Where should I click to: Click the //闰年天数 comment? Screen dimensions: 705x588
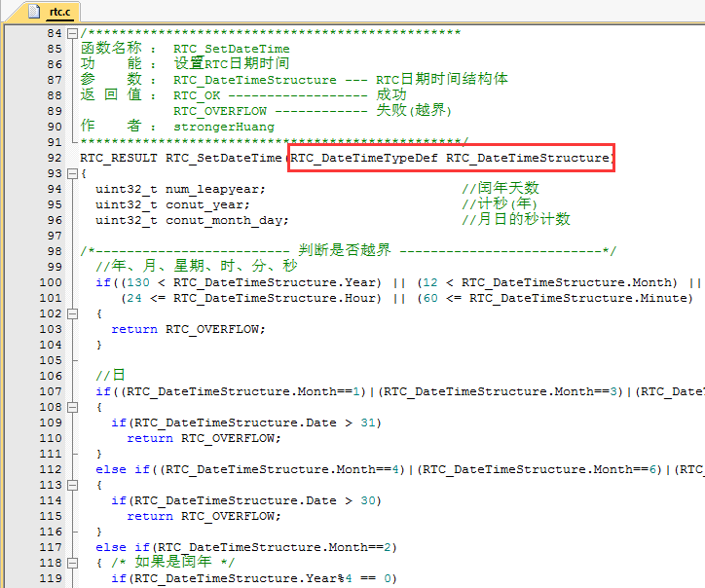coord(501,188)
